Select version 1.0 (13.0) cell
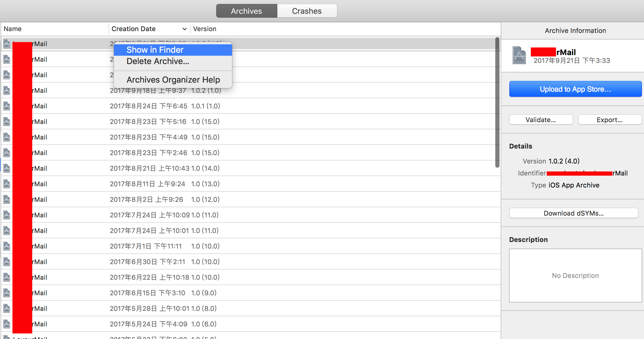 [205, 184]
